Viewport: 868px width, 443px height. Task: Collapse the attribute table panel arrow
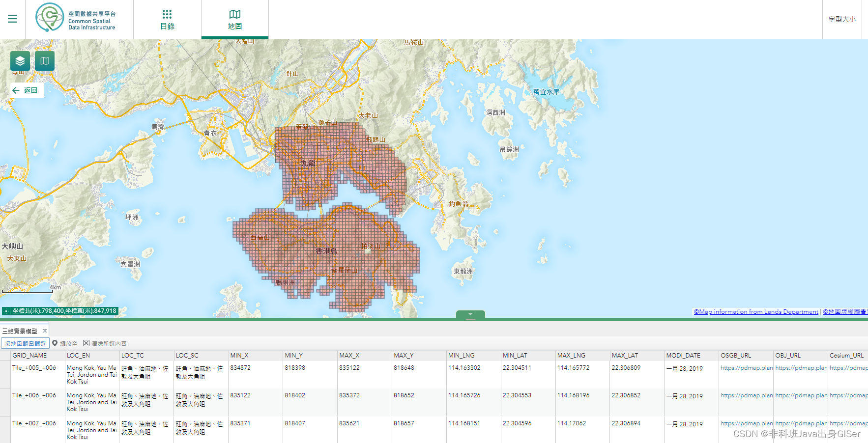pyautogui.click(x=470, y=314)
